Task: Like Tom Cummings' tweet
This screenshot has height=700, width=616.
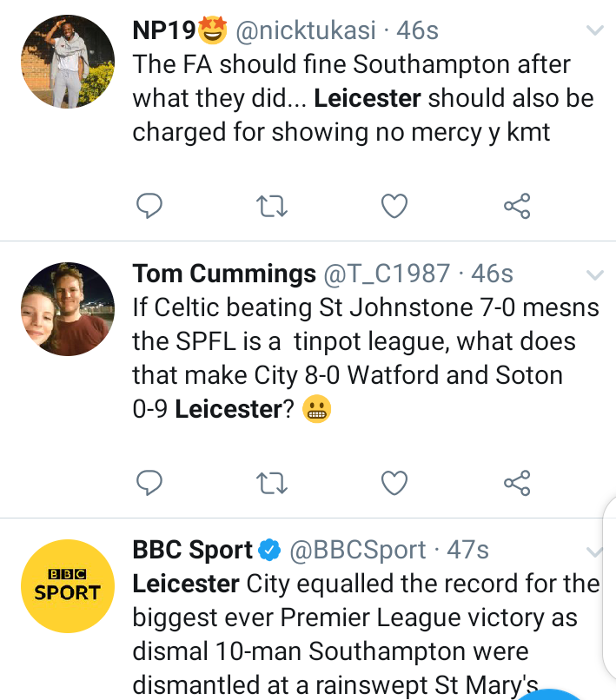Action: (x=394, y=481)
